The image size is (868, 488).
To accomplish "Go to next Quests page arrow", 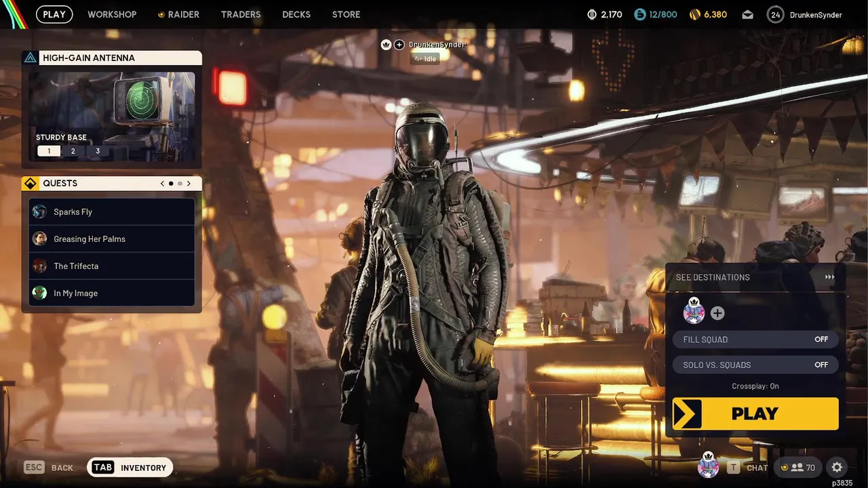I will click(x=189, y=183).
